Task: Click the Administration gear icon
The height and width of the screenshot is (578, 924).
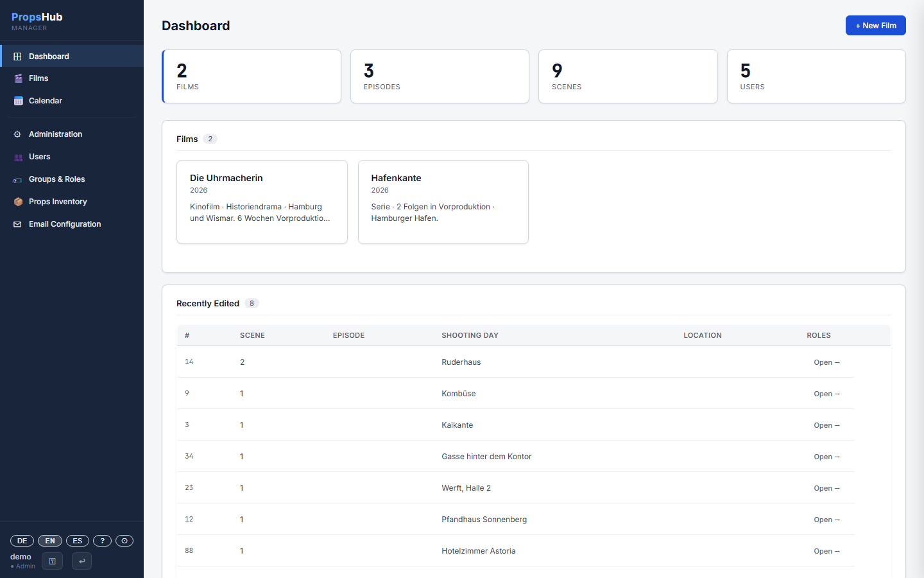Action: [x=18, y=134]
